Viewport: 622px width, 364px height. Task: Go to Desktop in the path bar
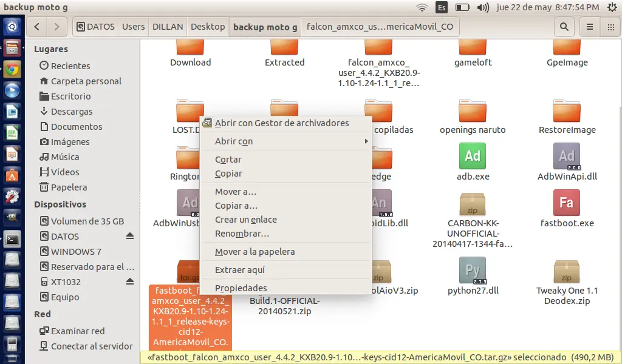point(208,27)
